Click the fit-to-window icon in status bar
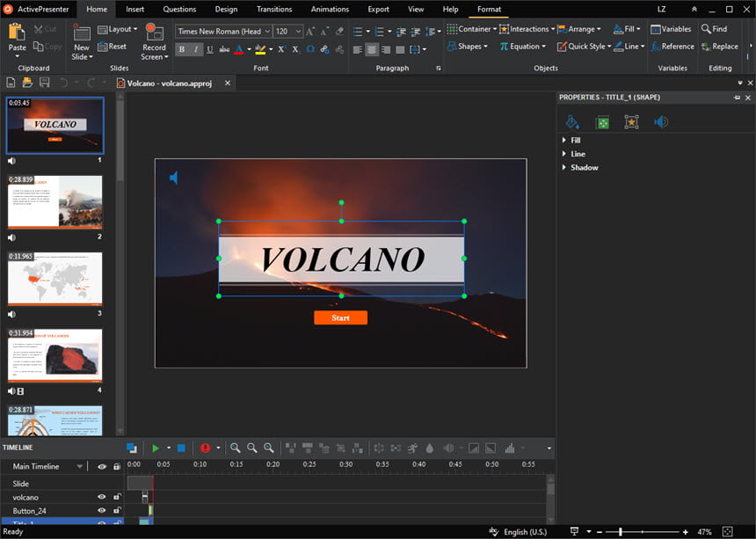 pyautogui.click(x=728, y=532)
